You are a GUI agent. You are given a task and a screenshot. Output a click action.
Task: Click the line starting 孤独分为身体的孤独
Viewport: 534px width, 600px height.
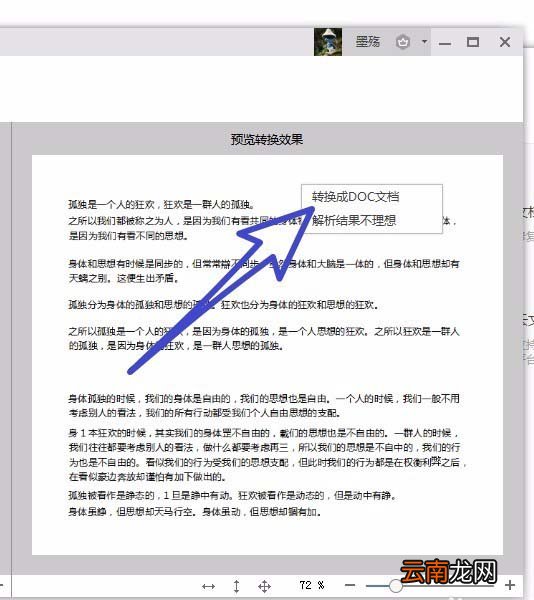tap(224, 305)
